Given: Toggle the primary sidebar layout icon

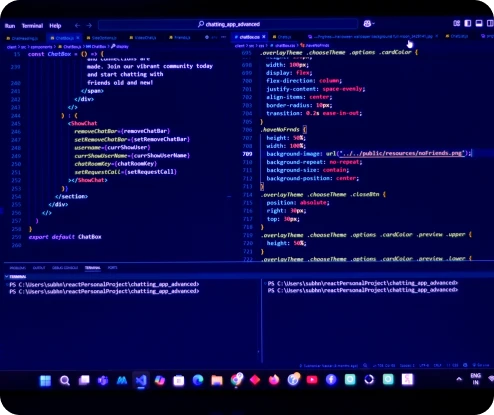Looking at the screenshot, I should tap(468, 23).
